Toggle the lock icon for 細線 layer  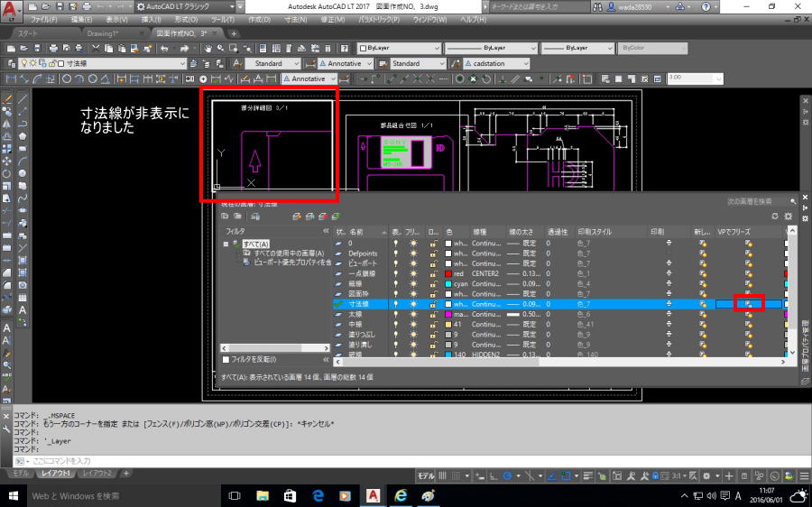[433, 284]
